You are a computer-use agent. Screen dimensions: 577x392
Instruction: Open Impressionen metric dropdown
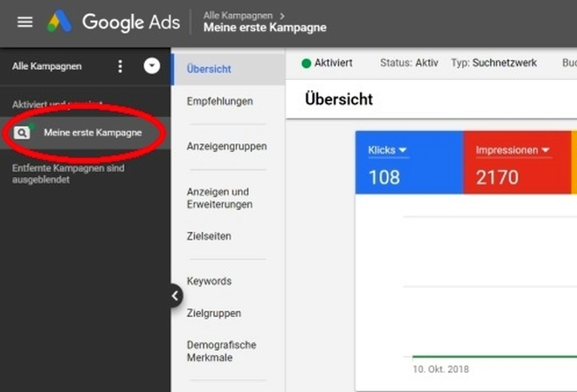(512, 150)
